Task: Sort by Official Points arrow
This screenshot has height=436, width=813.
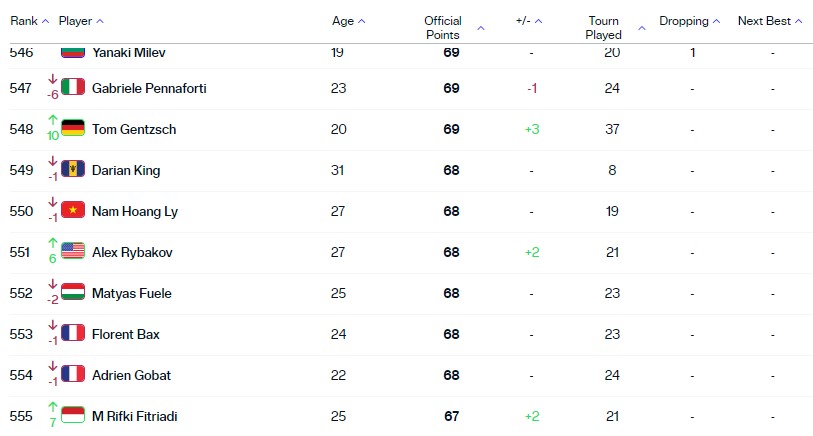Action: tap(481, 28)
